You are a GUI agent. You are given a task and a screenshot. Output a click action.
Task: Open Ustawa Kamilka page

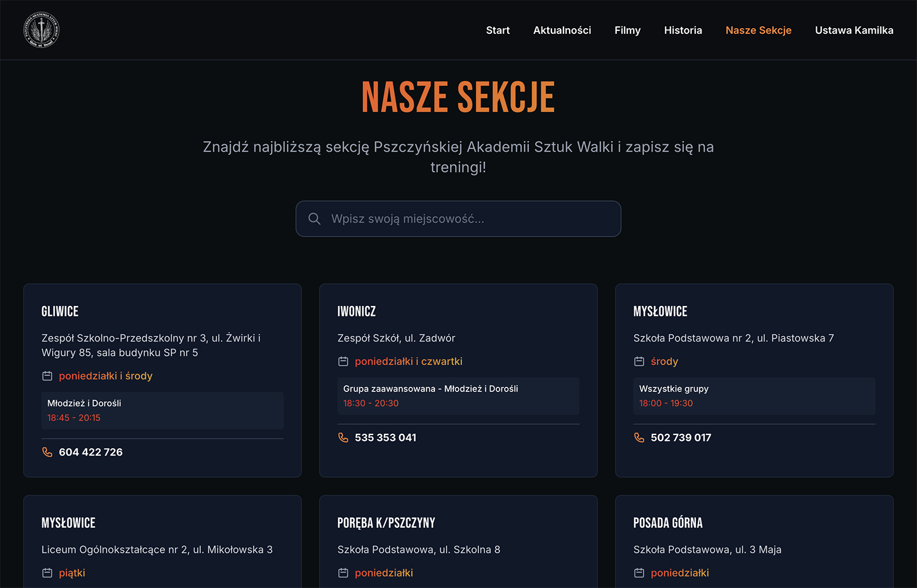(x=854, y=30)
